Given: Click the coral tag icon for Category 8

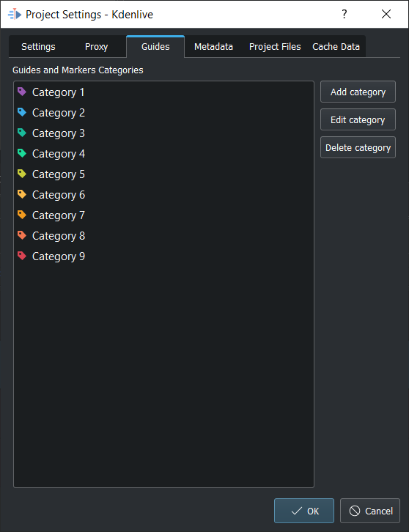Looking at the screenshot, I should point(22,235).
